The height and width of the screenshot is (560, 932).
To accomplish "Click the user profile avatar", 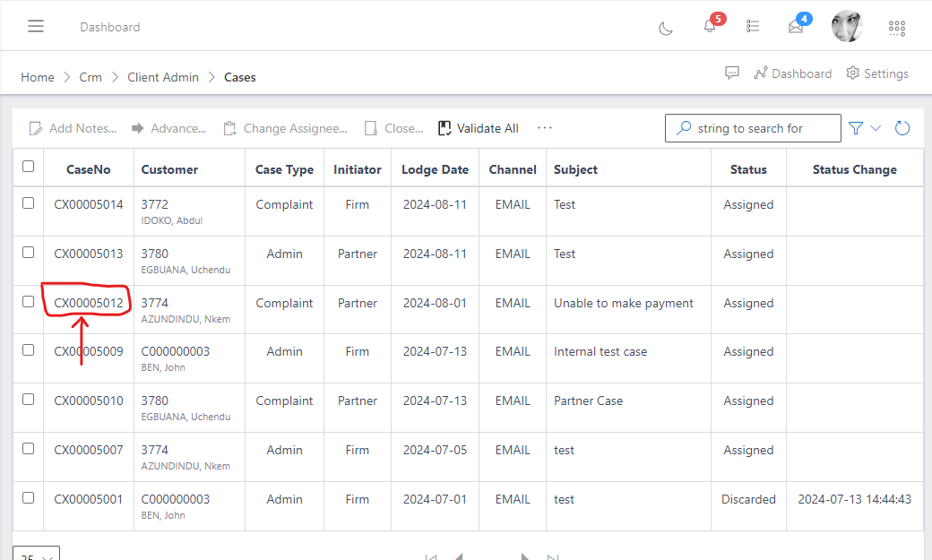I will (847, 27).
